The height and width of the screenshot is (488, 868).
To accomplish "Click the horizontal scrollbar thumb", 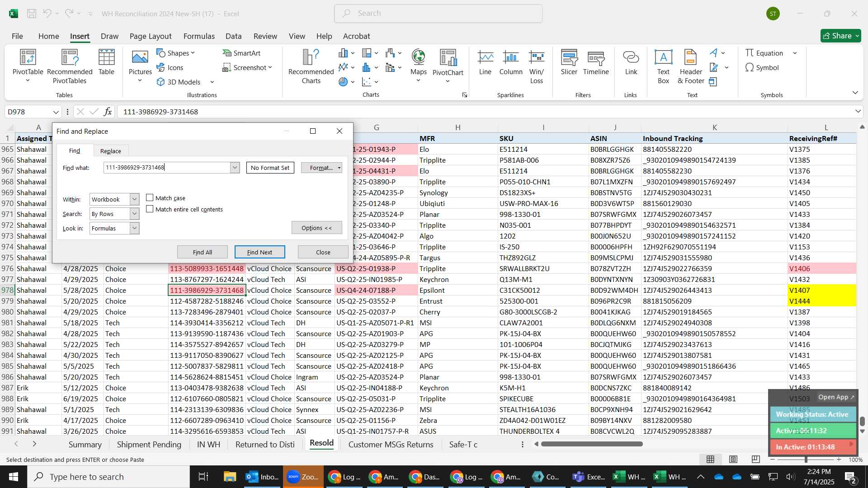I will pos(592,444).
